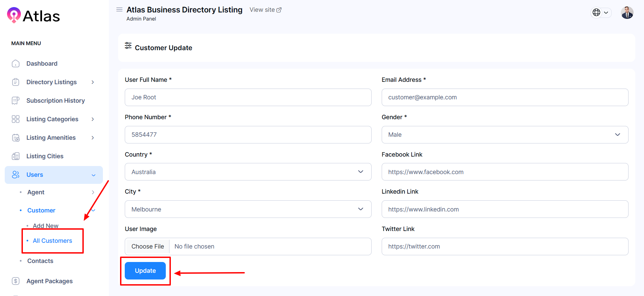Toggle the hamburger sidebar menu icon

coord(119,10)
